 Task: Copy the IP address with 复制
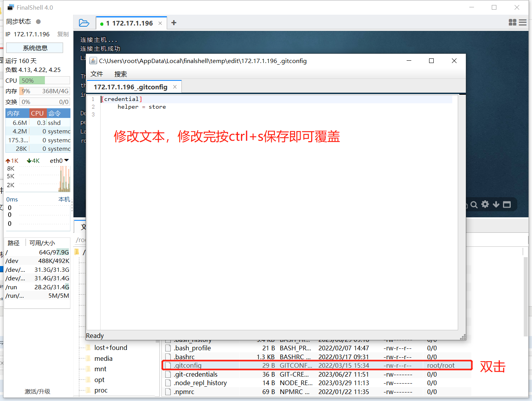[x=63, y=34]
